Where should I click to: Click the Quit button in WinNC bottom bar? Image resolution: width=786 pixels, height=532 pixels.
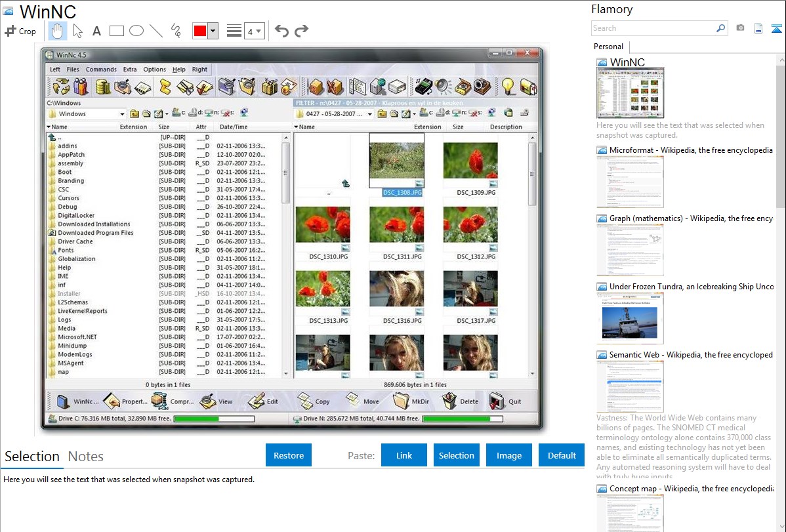[x=506, y=401]
